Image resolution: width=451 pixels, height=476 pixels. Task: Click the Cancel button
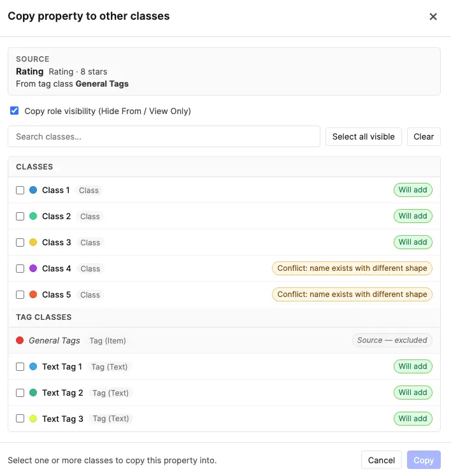[x=381, y=460]
